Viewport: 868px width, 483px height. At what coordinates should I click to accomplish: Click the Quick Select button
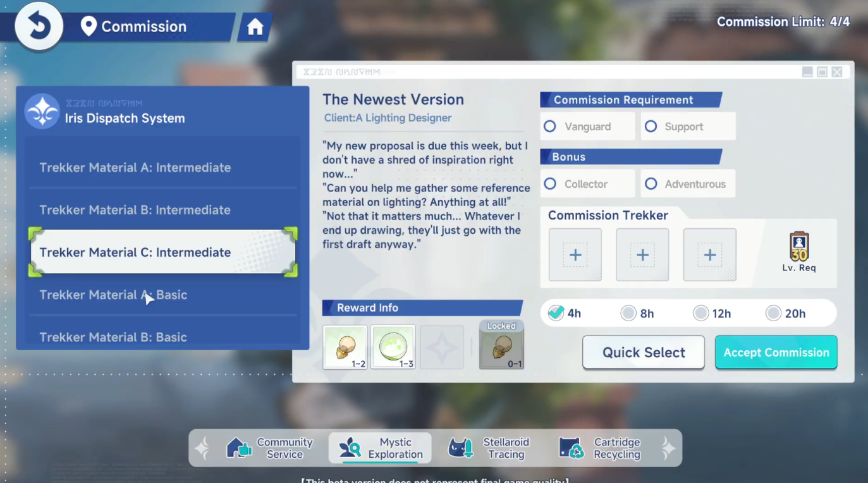pos(644,352)
